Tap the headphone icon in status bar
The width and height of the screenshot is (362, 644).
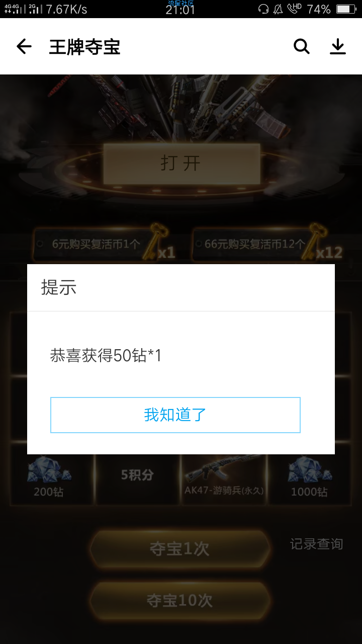[263, 9]
